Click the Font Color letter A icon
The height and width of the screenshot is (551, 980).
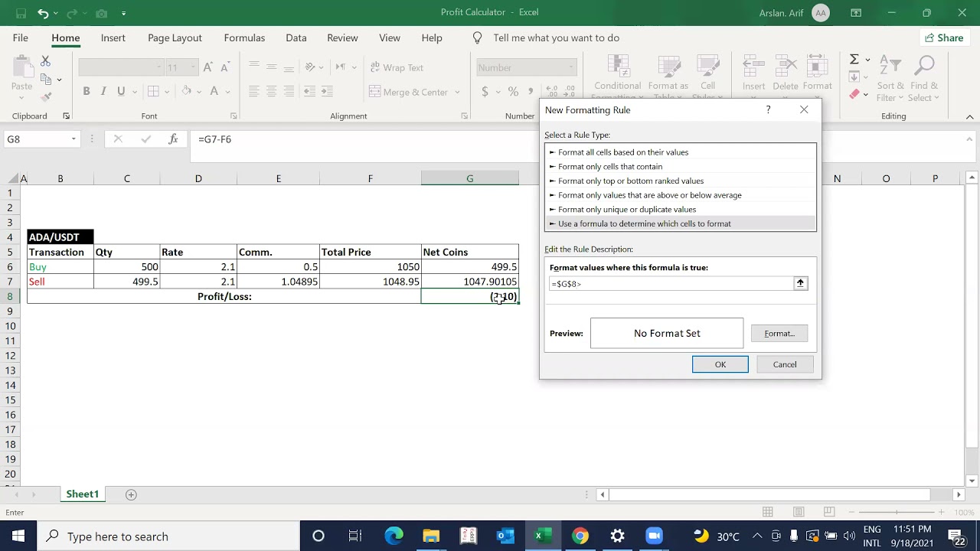[x=215, y=91]
